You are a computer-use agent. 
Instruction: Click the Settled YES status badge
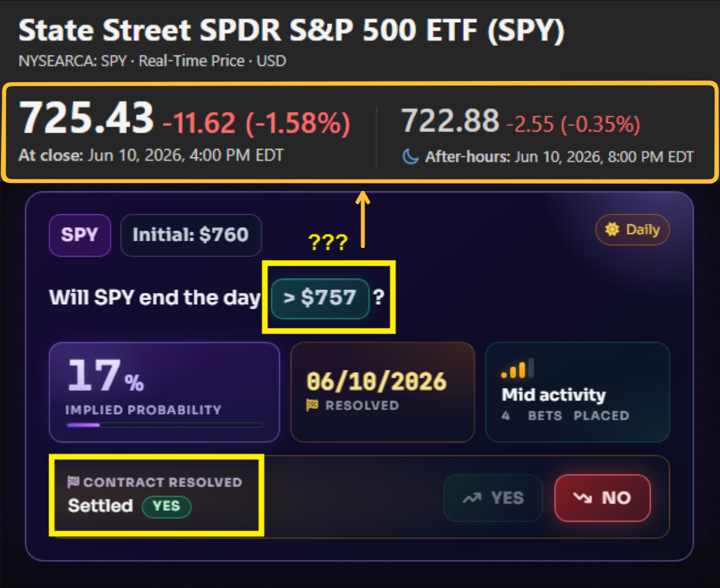(167, 506)
